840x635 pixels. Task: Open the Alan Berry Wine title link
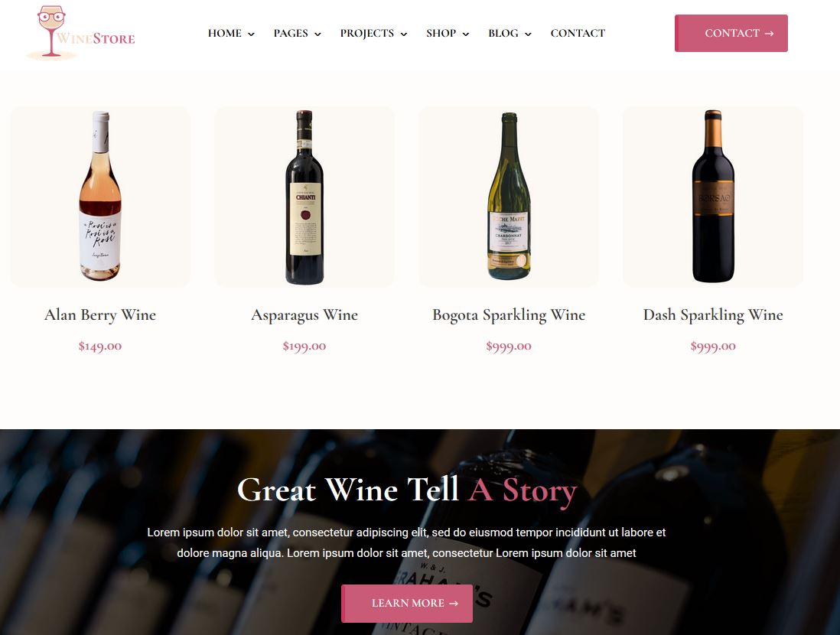[x=100, y=315]
